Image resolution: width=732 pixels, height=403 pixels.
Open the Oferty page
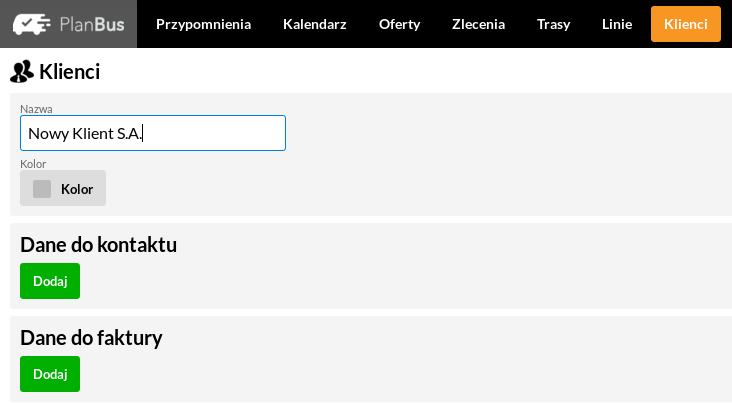[x=400, y=24]
